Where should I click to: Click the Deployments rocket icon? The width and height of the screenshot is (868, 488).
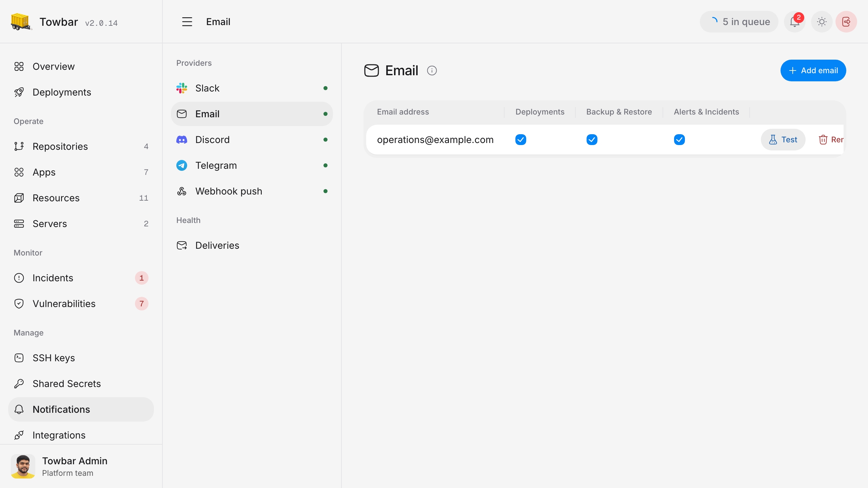tap(19, 92)
